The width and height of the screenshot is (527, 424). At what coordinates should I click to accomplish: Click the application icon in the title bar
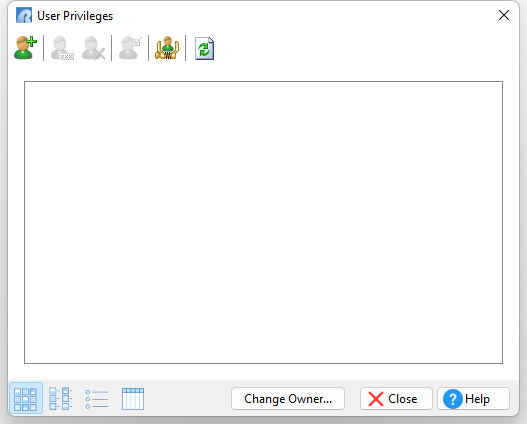tap(24, 15)
